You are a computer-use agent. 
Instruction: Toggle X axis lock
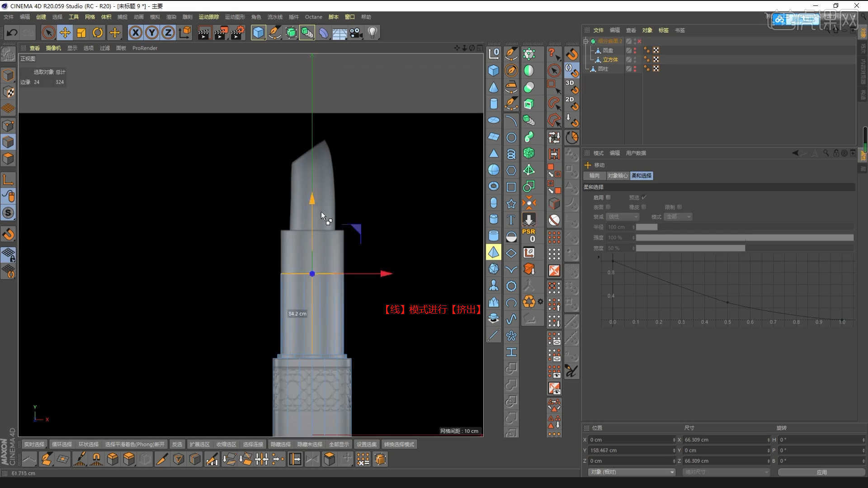[x=136, y=33]
